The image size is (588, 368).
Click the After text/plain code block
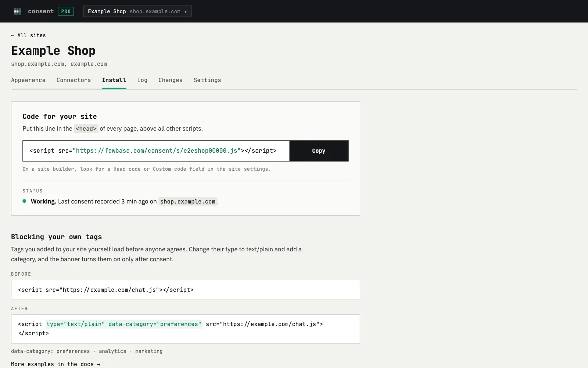click(x=185, y=329)
